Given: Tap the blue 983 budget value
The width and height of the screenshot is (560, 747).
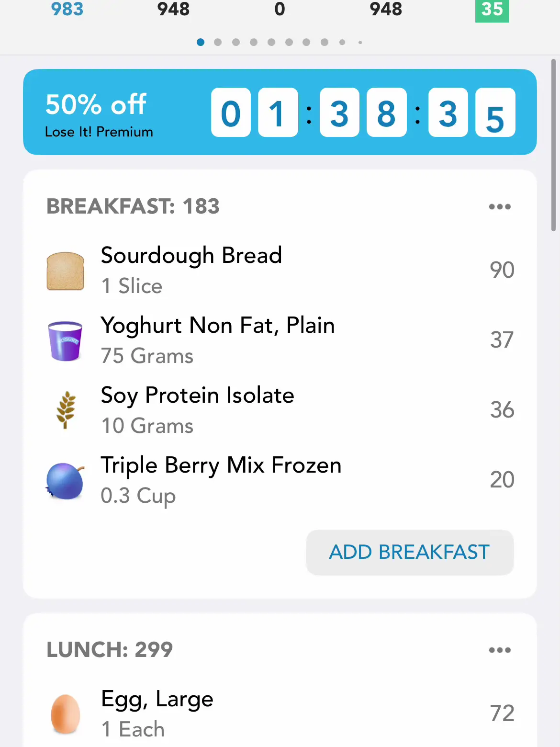Looking at the screenshot, I should tap(67, 10).
